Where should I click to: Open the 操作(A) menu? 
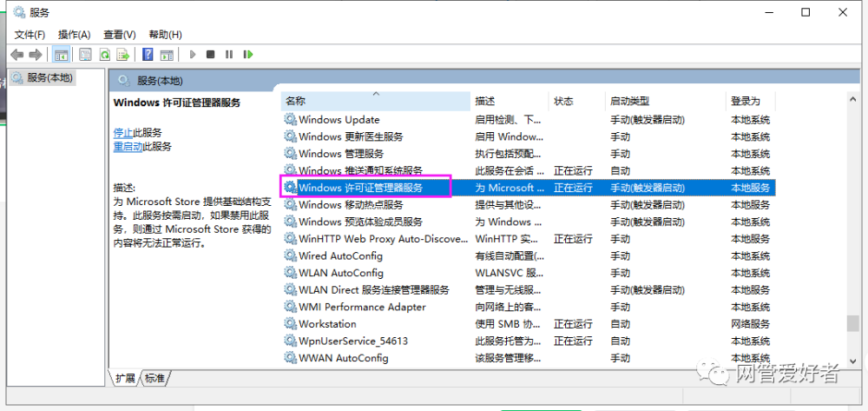(x=74, y=35)
